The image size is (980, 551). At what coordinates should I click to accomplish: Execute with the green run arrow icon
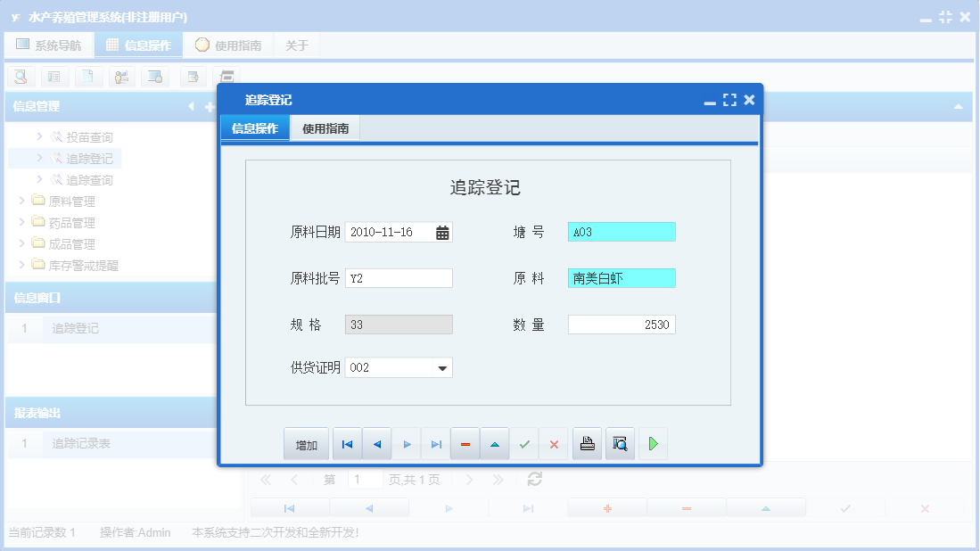653,443
